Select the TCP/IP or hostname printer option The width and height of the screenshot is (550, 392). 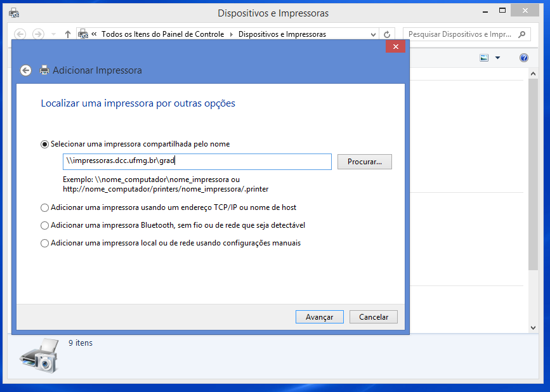[44, 208]
